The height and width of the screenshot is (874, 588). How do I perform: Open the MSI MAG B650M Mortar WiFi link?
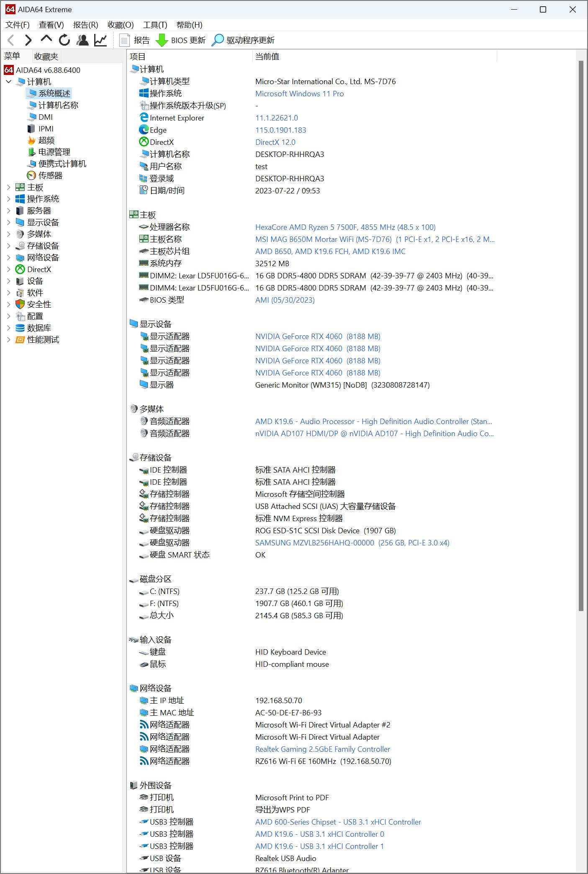pos(375,239)
